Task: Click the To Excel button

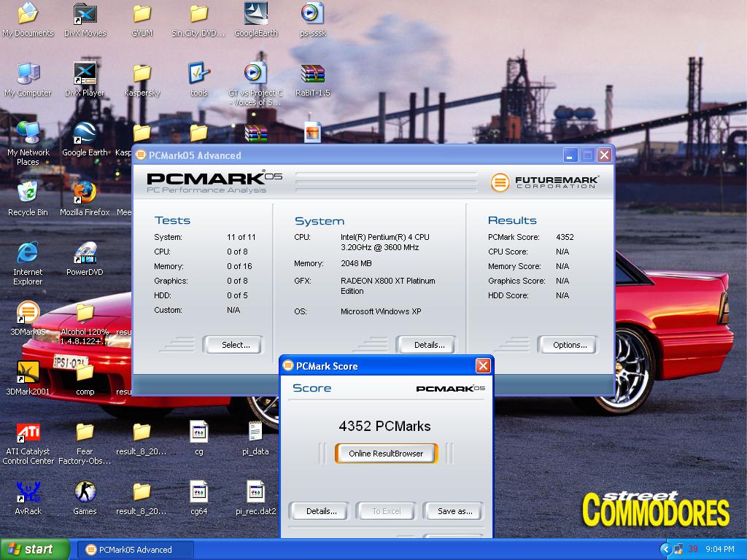Action: click(x=386, y=511)
